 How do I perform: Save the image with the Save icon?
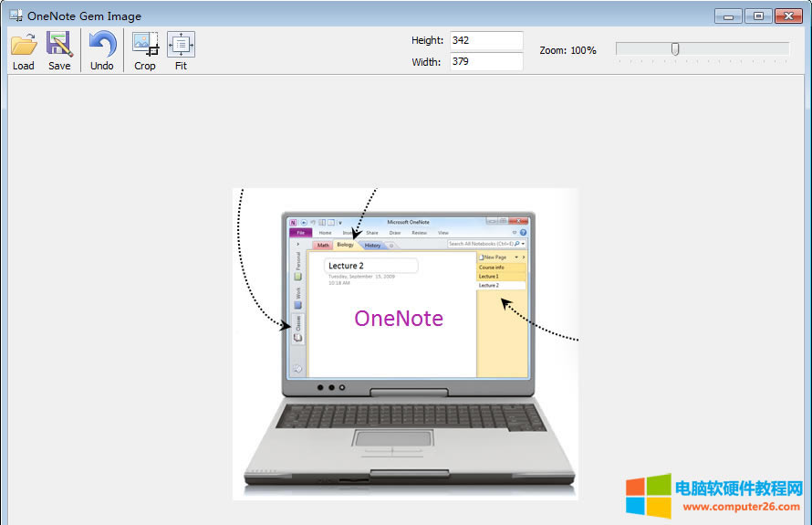pos(59,45)
